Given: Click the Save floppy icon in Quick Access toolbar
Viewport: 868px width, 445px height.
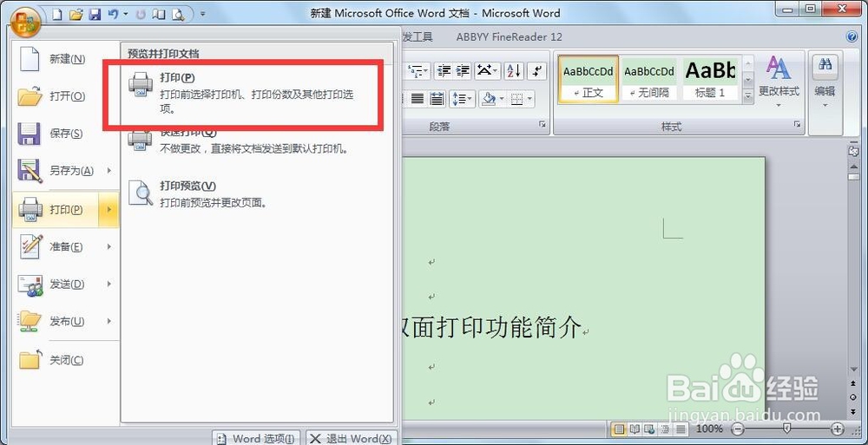Looking at the screenshot, I should click(x=95, y=14).
